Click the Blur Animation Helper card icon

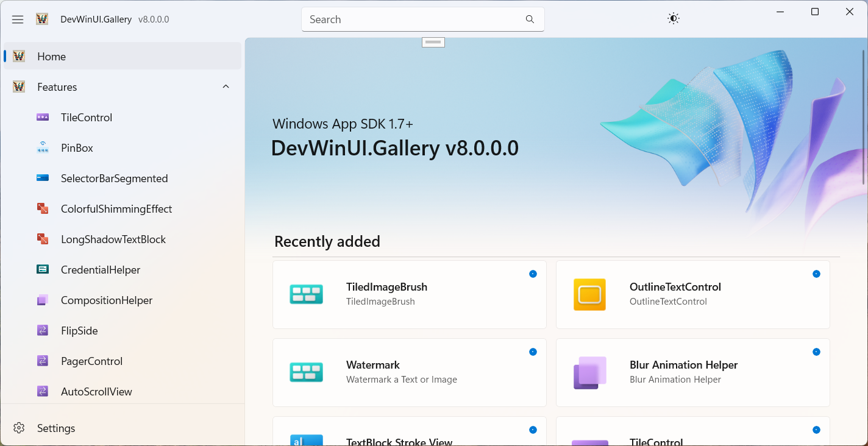(590, 373)
